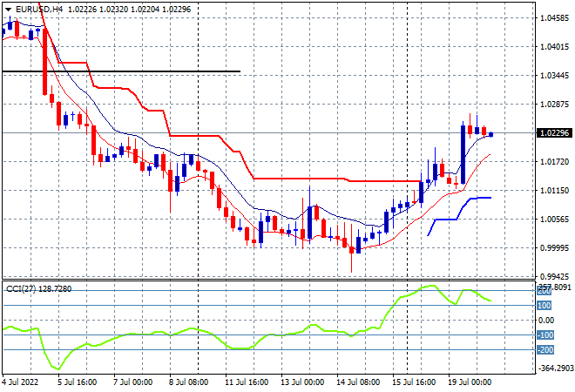Screen dimensions: 575x392
Task: Click the 5 Jul 16:00 time label
Action: tap(77, 382)
